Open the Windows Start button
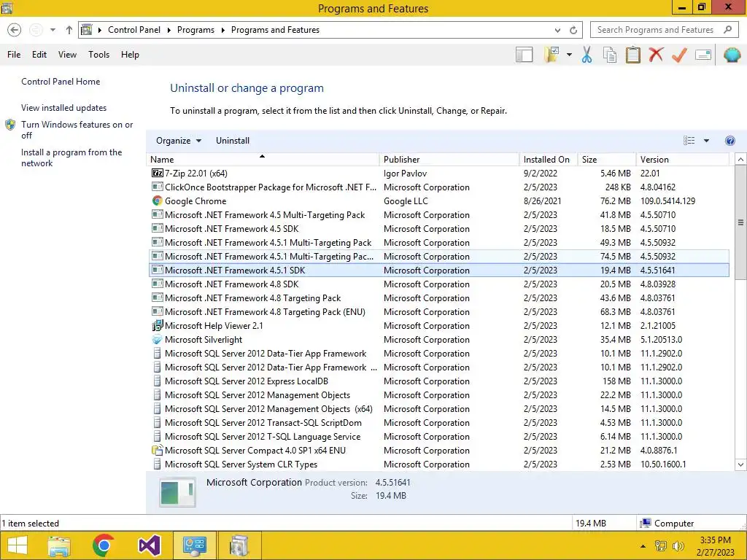 pos(18,545)
